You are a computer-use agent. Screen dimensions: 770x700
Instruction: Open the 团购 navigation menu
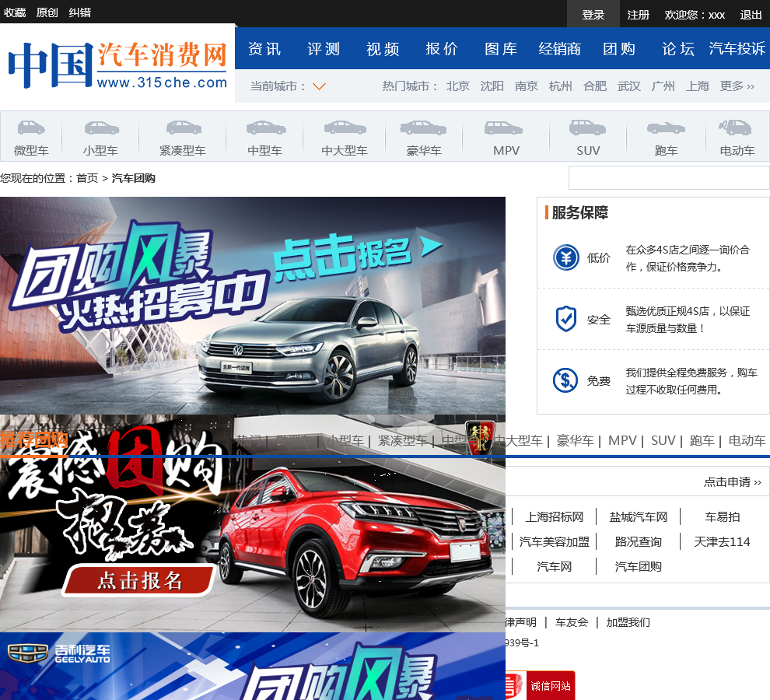(x=619, y=49)
